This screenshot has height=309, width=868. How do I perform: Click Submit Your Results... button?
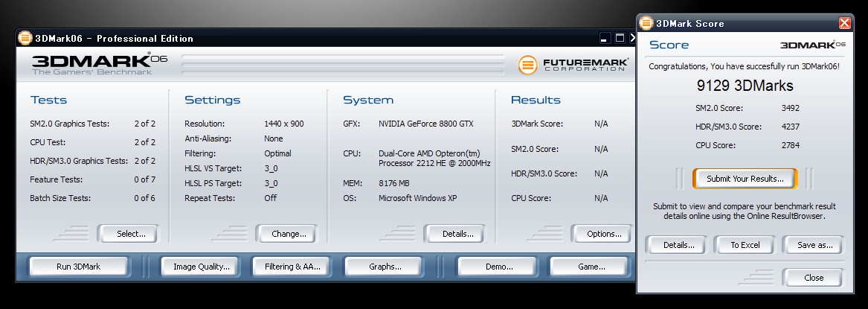click(745, 178)
